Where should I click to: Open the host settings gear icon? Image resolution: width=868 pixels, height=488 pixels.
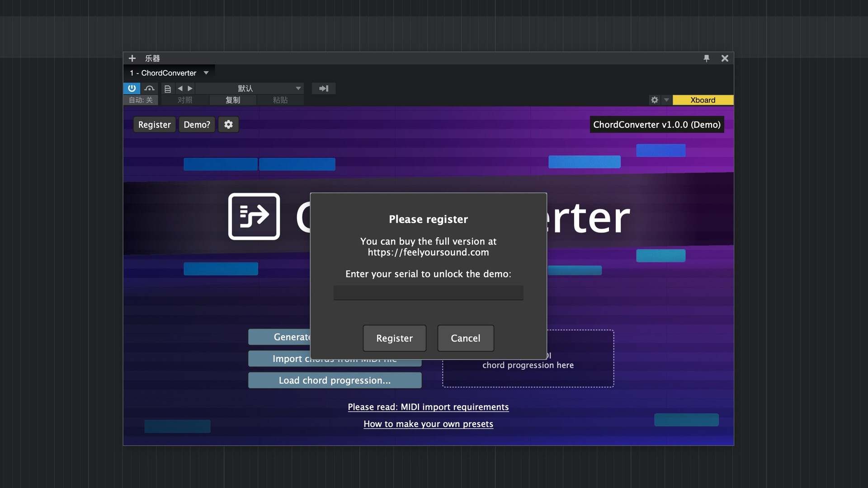654,100
